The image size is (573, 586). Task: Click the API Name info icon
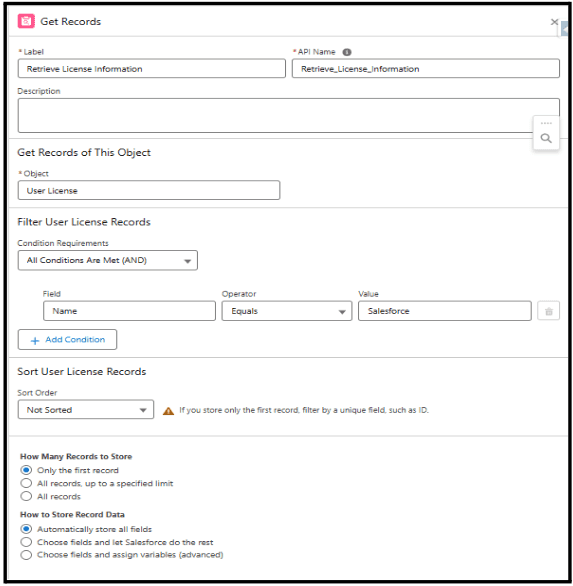coord(347,52)
